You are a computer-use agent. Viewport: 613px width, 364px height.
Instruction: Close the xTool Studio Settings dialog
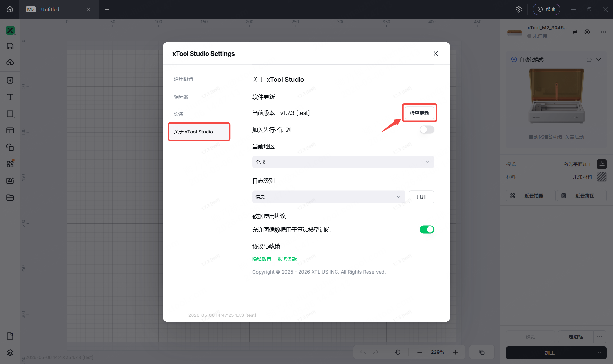tap(436, 54)
